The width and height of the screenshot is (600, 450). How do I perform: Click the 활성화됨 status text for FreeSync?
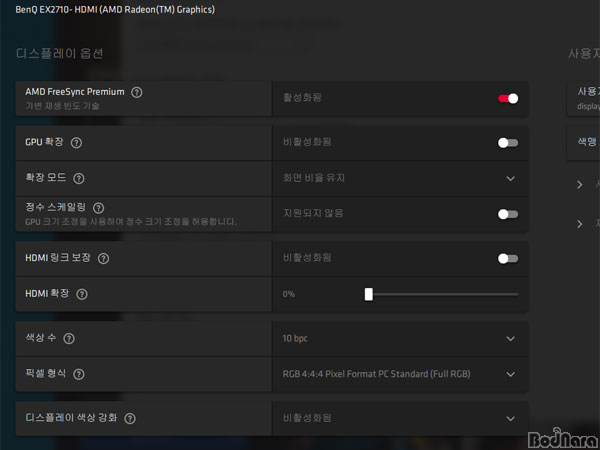pyautogui.click(x=302, y=98)
